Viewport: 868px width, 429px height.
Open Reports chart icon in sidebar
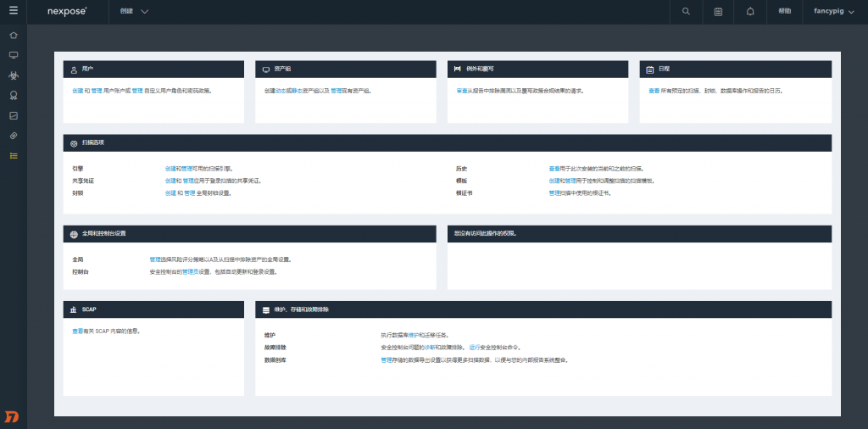tap(14, 115)
